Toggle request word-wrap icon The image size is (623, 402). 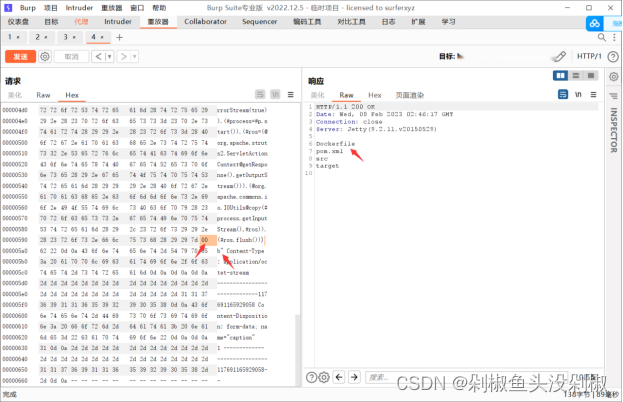tap(260, 95)
